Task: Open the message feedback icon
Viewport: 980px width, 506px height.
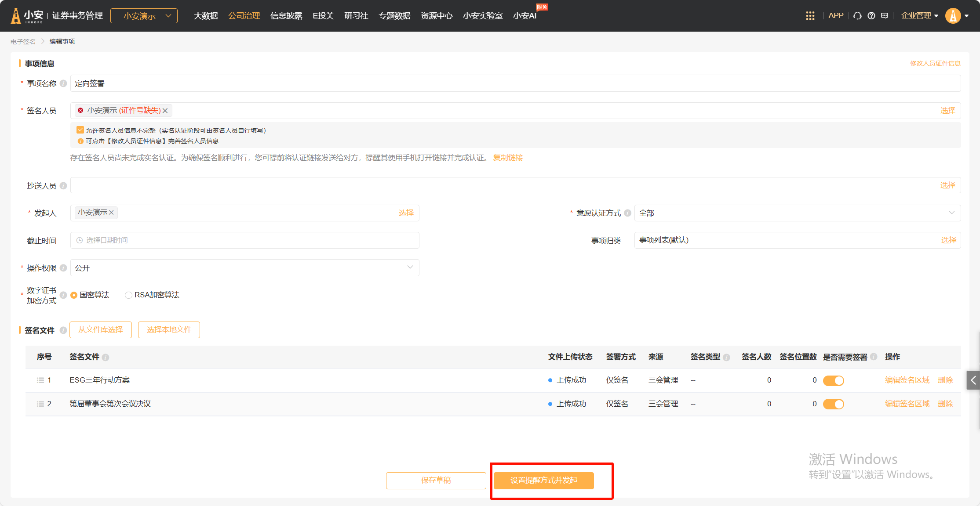Action: 885,16
